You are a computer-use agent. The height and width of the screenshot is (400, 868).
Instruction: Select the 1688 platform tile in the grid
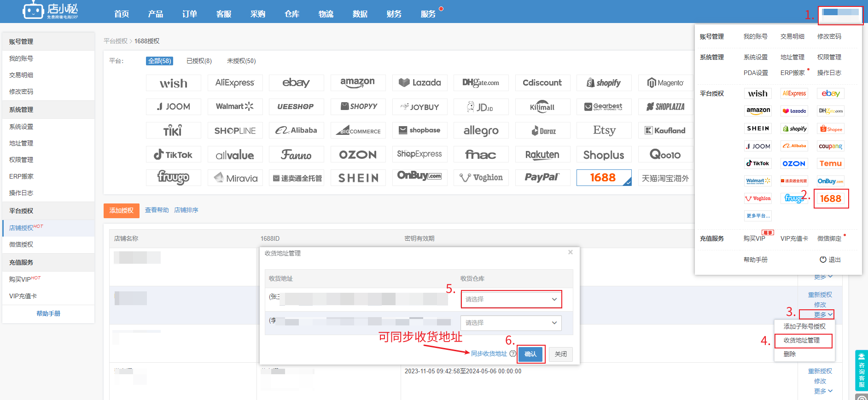[x=604, y=178]
